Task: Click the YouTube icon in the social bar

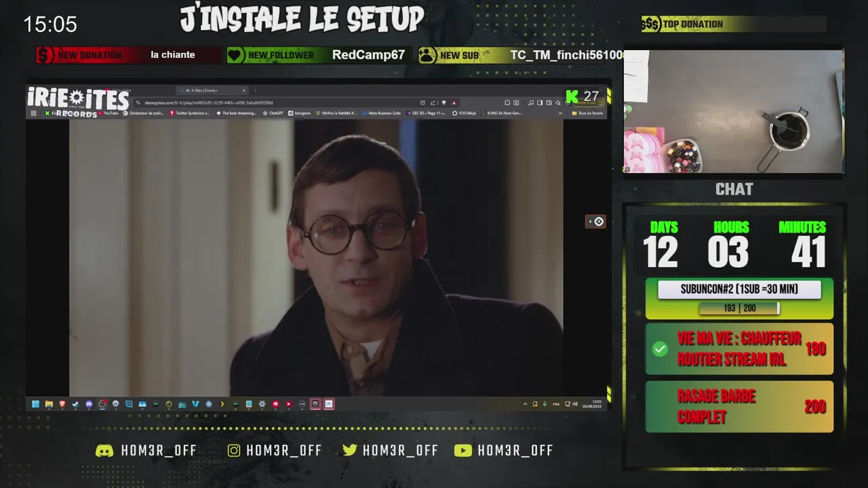Action: click(462, 451)
